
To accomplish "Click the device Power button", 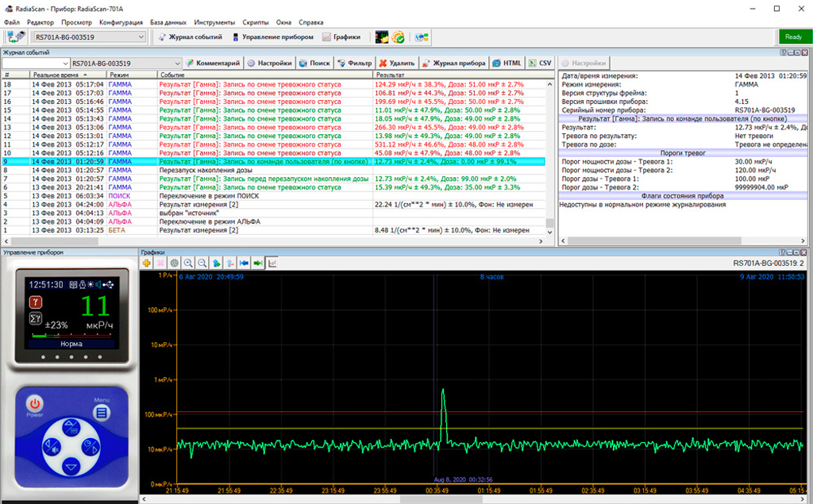I will 35,405.
